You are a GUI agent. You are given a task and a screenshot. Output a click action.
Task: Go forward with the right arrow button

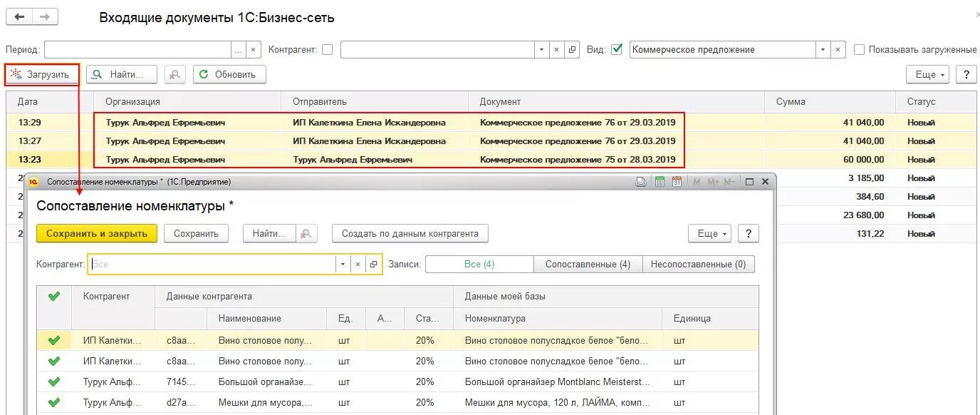coord(46,16)
